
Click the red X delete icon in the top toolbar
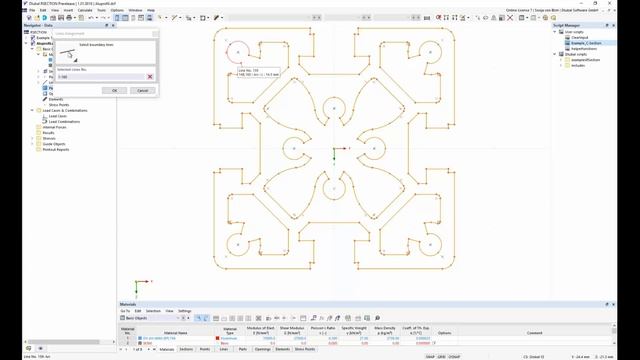[510, 18]
